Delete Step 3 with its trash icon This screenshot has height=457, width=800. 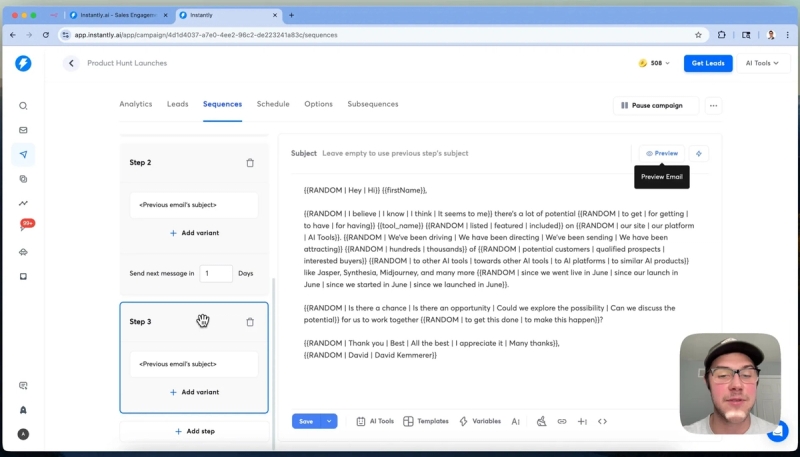[250, 322]
